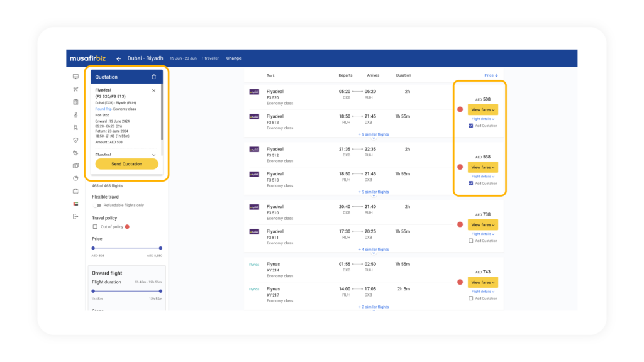
Task: Uncheck Add Quotation for AED 538 fare
Action: click(x=470, y=184)
